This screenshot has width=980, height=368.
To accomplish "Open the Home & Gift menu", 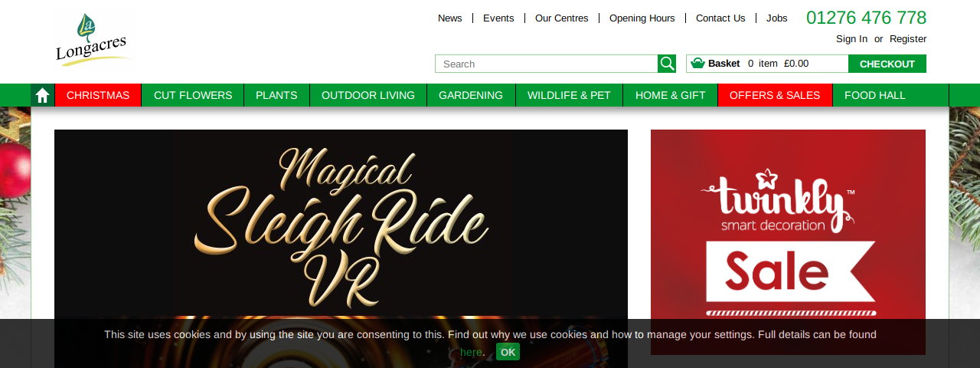I will click(671, 95).
